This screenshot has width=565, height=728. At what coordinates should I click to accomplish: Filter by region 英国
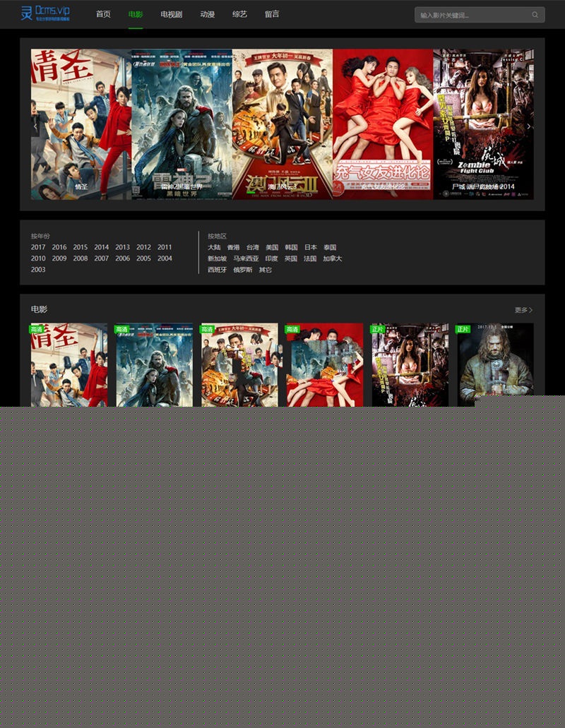pyautogui.click(x=291, y=258)
